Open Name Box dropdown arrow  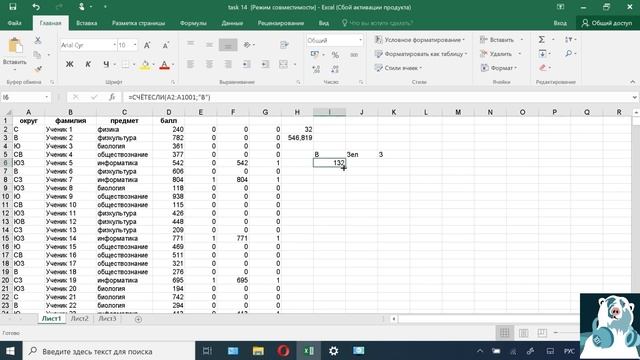click(x=47, y=97)
